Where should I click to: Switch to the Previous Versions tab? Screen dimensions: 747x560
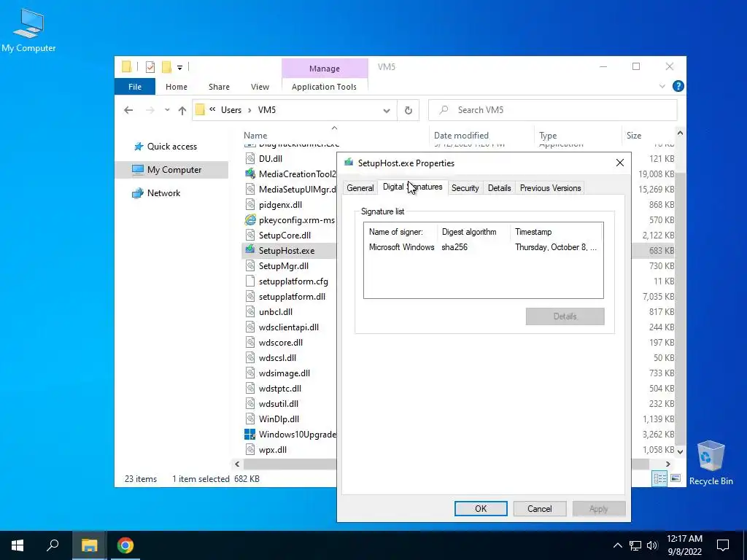click(x=550, y=188)
